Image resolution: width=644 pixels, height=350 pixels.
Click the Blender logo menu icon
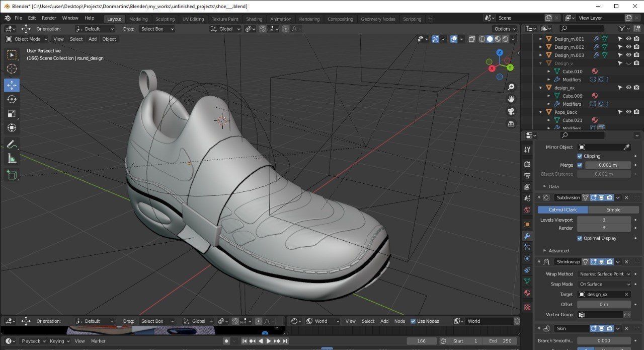click(7, 18)
